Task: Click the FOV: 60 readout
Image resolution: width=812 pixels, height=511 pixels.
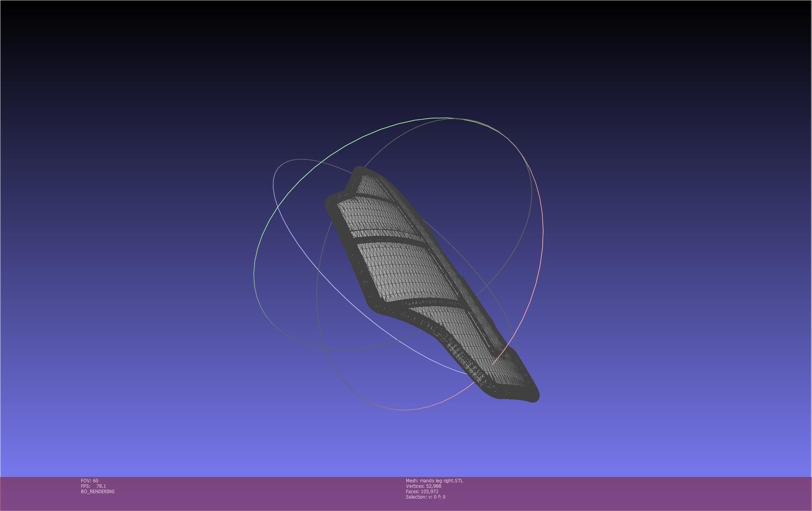Action: tap(89, 480)
